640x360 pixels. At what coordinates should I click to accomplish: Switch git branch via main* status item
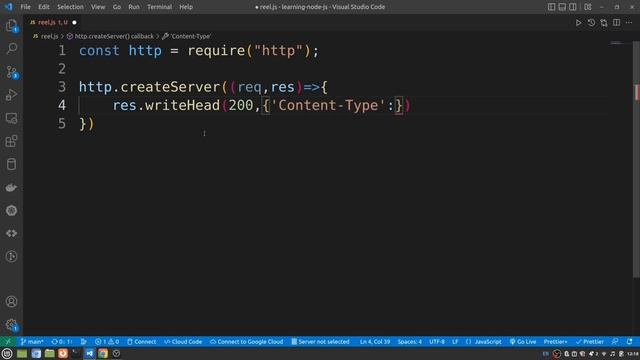point(32,342)
